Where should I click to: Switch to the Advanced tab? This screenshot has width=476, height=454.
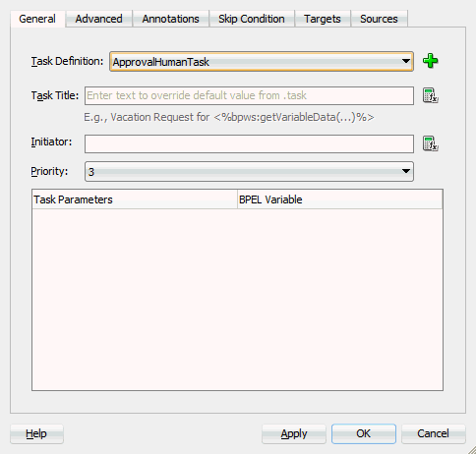pyautogui.click(x=98, y=19)
